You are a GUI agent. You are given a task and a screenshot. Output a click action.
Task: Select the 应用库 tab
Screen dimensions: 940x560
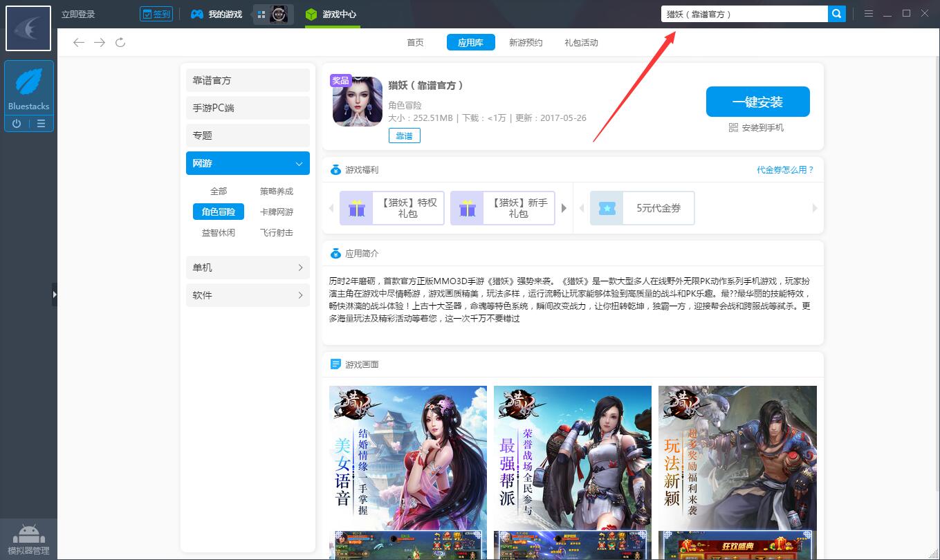470,43
